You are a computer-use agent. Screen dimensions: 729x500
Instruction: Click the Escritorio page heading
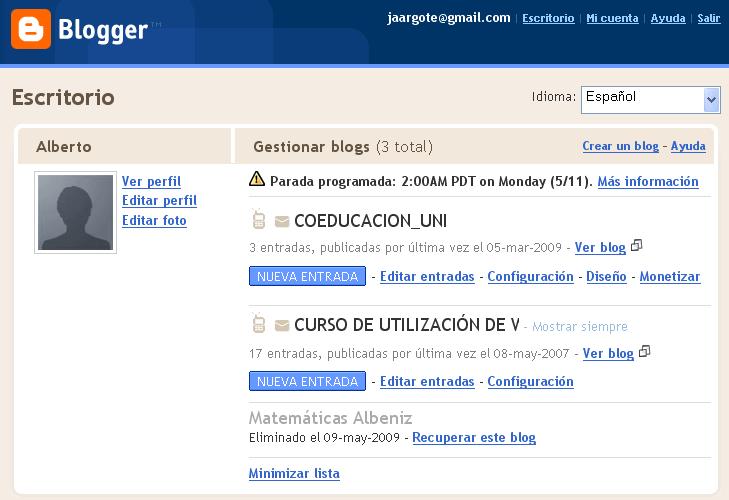pyautogui.click(x=63, y=98)
